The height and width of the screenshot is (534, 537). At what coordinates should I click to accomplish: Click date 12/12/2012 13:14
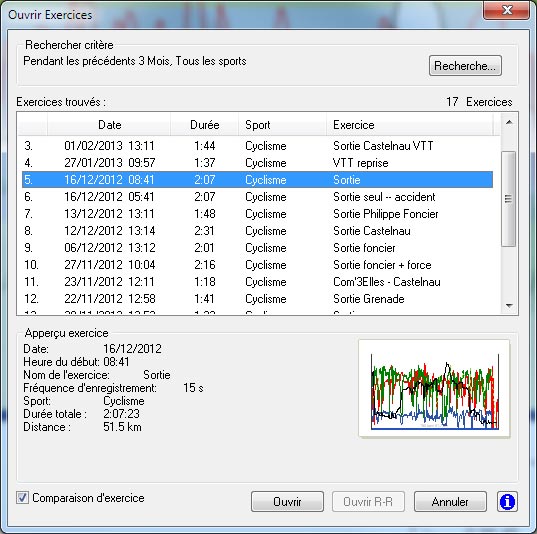coord(110,231)
